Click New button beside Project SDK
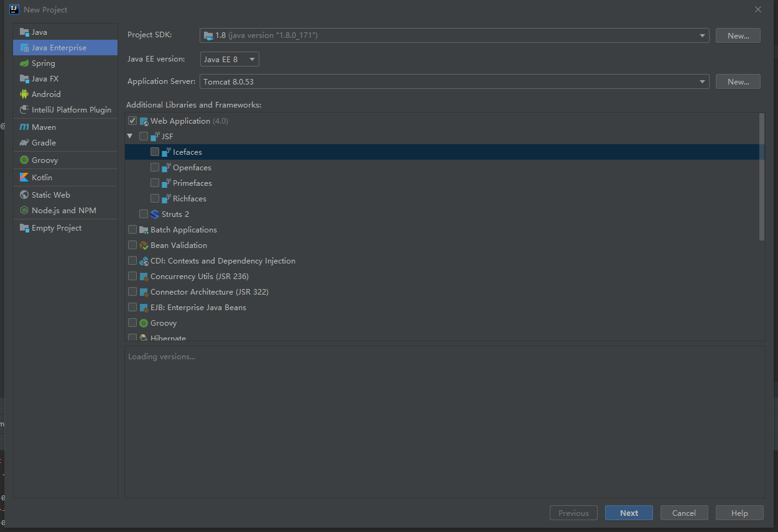 click(738, 35)
